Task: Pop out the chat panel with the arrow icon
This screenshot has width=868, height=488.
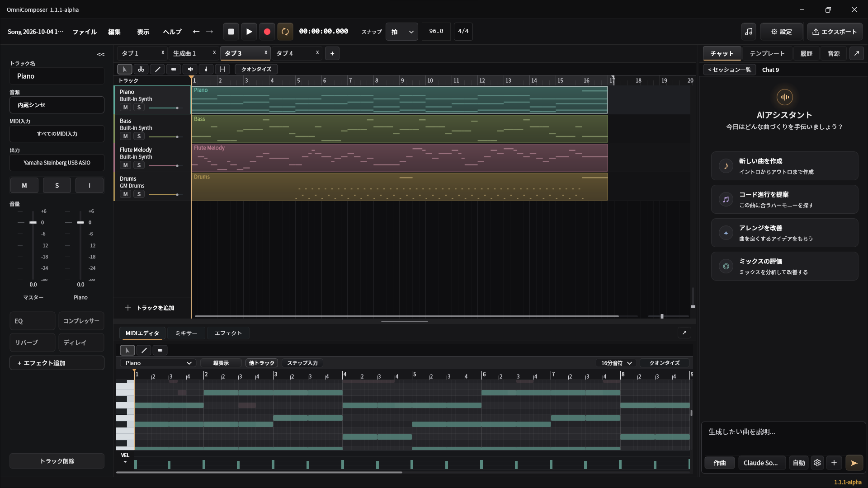Action: 856,53
